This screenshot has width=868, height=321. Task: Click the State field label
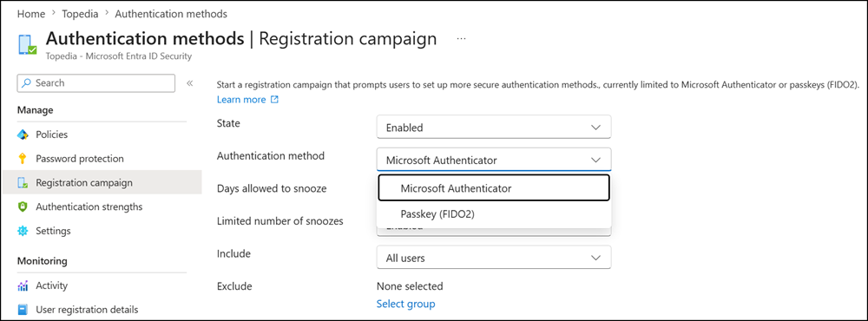[x=228, y=123]
